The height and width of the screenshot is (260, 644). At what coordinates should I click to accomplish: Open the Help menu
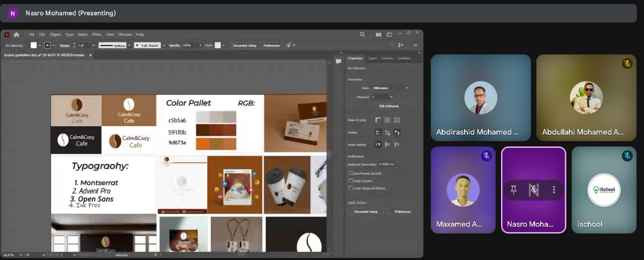[140, 34]
